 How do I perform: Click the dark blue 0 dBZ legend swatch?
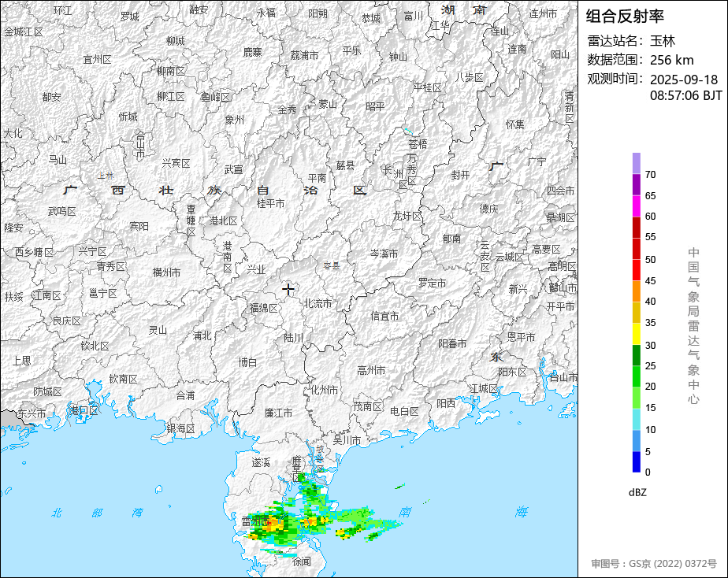[x=636, y=461]
